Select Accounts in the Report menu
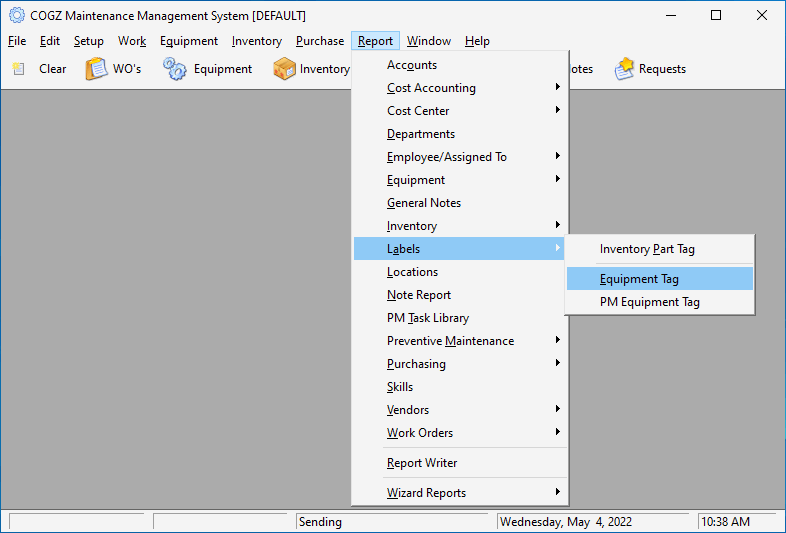The height and width of the screenshot is (533, 786). point(460,65)
